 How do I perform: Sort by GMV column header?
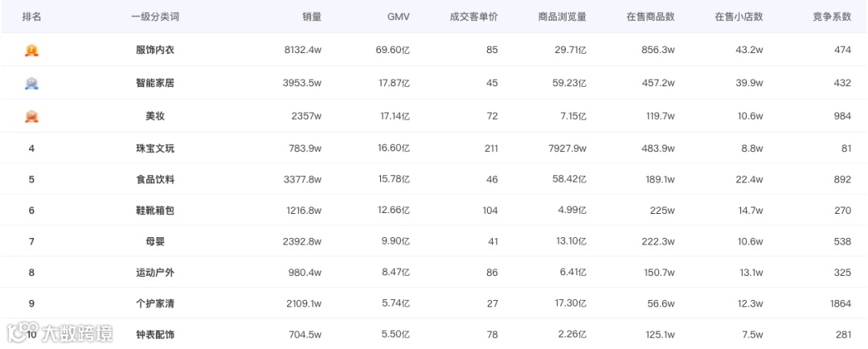click(x=398, y=17)
